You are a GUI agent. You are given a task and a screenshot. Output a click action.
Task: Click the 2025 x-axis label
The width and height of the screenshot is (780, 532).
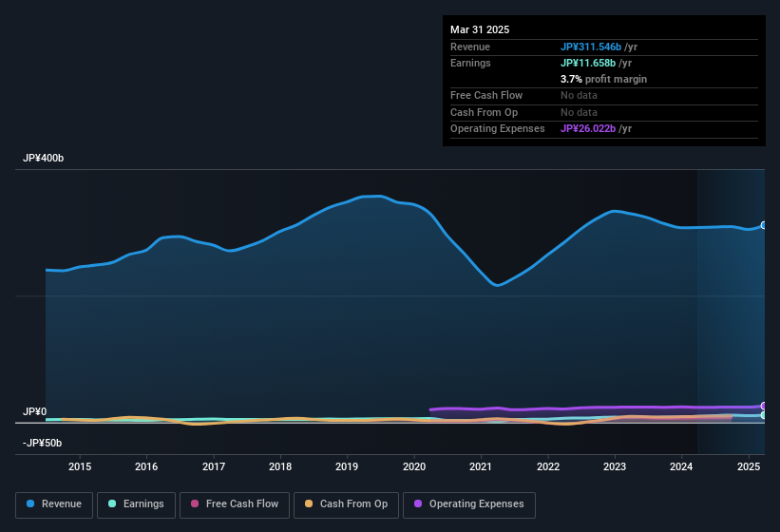pos(748,466)
